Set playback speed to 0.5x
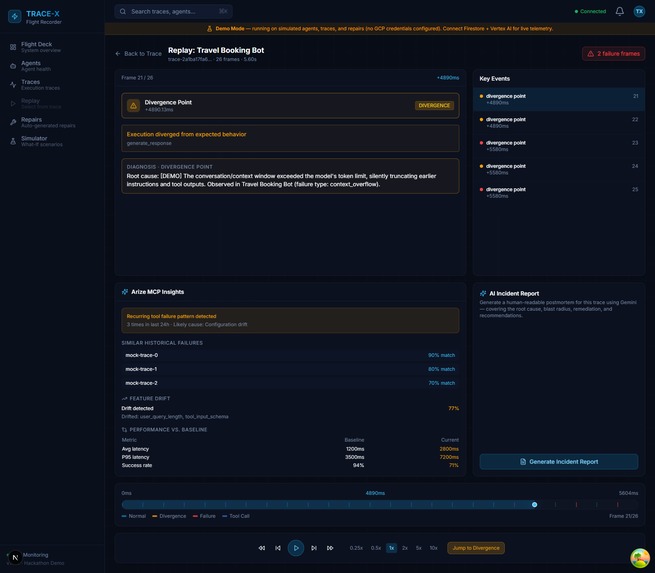The width and height of the screenshot is (655, 573). tap(376, 548)
